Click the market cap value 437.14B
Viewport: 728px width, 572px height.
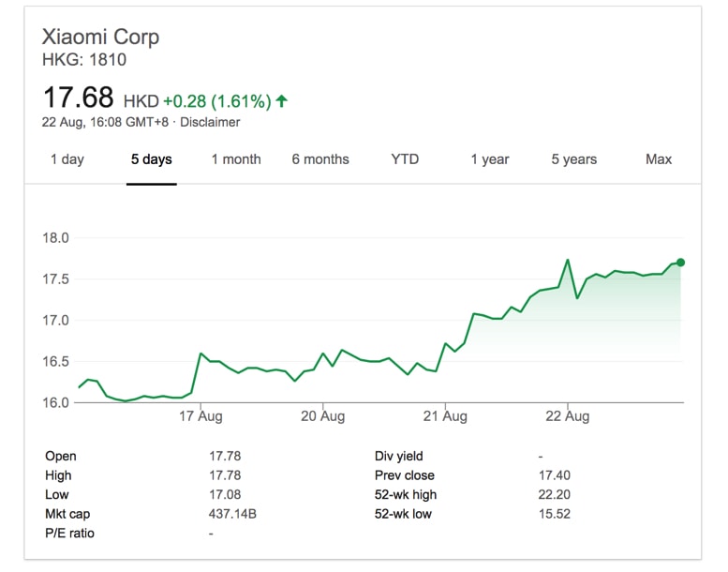coord(232,514)
